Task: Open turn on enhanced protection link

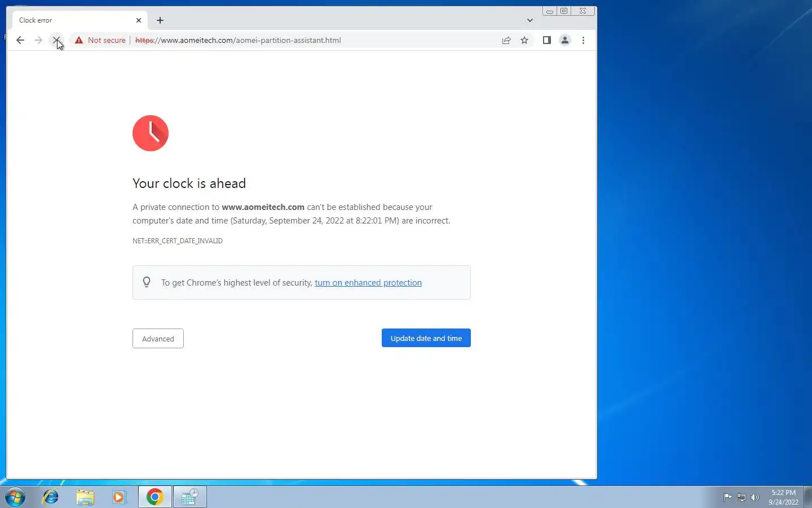Action: pos(368,283)
